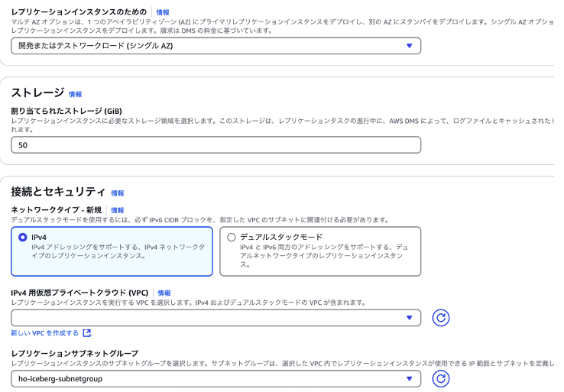Open the IPv4 用仮想プライベートクラウド (VPC) dropdown

[x=216, y=318]
